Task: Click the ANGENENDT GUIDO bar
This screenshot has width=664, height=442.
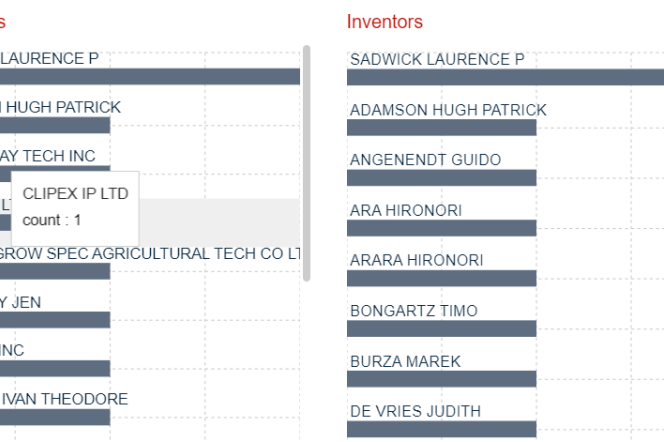Action: coord(442,178)
